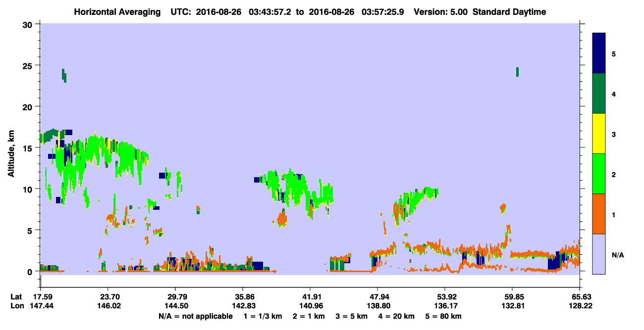
Task: Click the '5 = 80 km' footnote
Action: pos(444,316)
